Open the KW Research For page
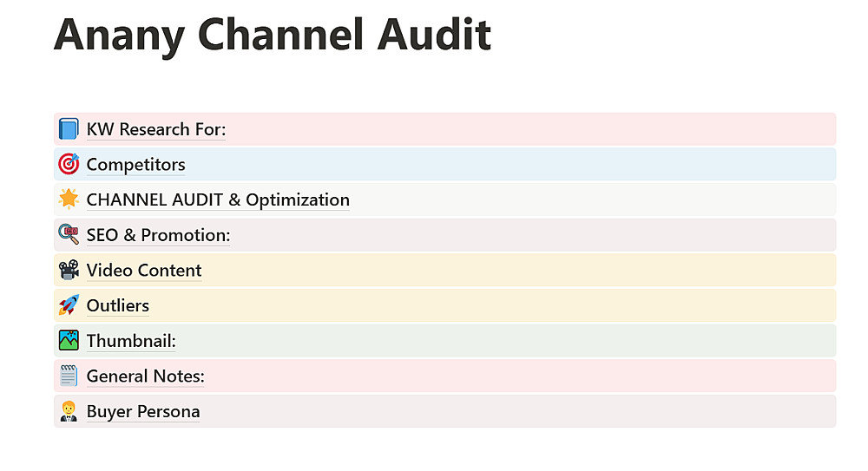The image size is (868, 471). tap(156, 129)
